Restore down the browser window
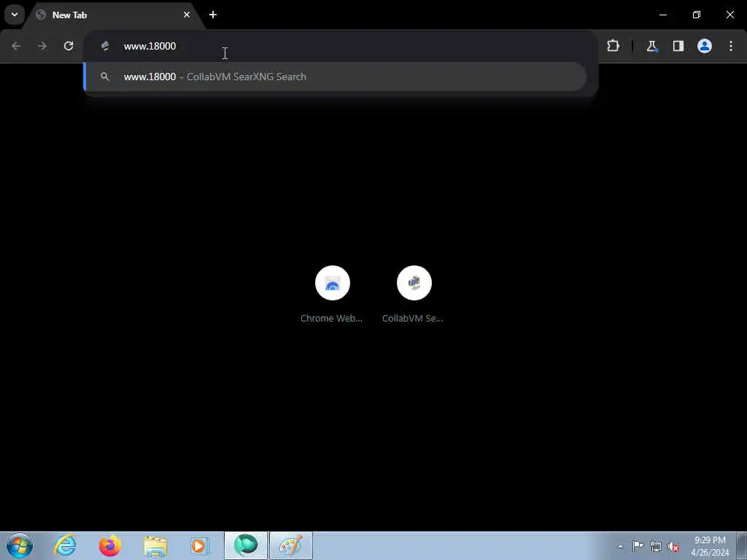 [697, 15]
